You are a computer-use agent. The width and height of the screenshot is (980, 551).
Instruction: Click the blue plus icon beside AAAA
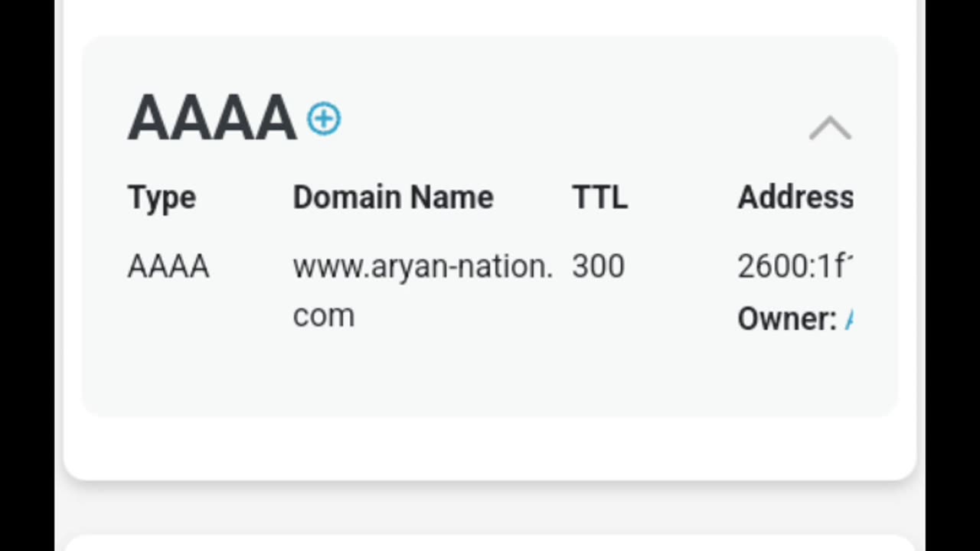[324, 119]
